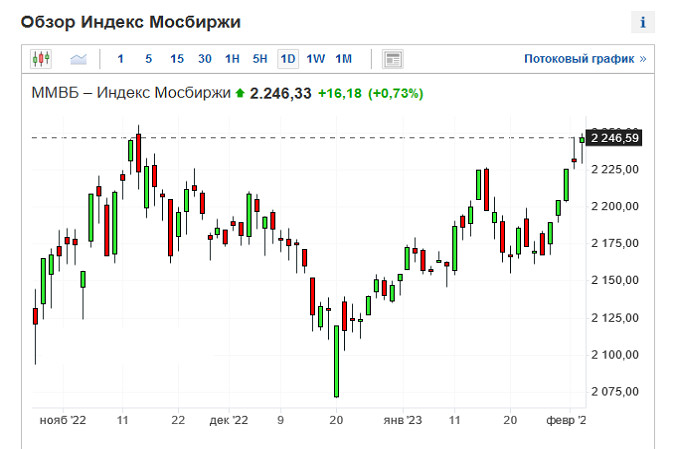The width and height of the screenshot is (675, 449).
Task: Switch chart to 30 minute interval
Action: [x=204, y=59]
